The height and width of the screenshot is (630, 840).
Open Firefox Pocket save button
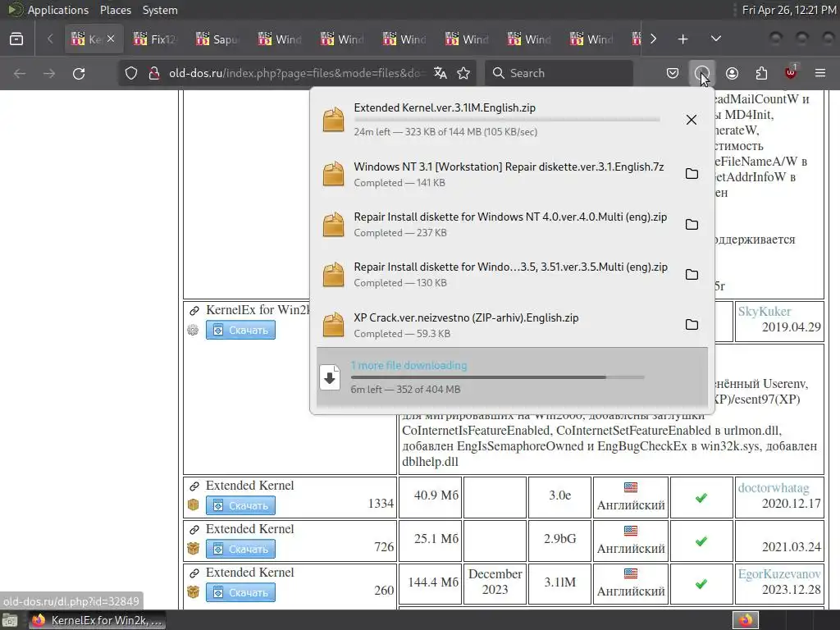[673, 73]
